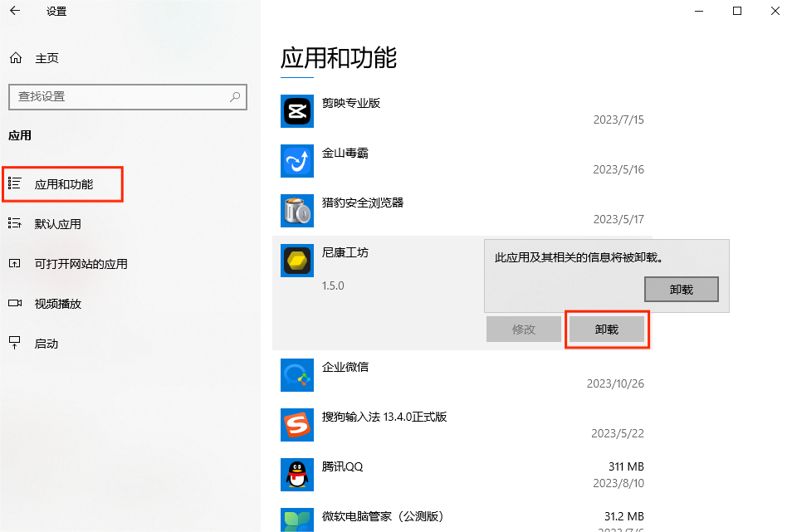Click the highlighted 卸载 button
Screen dimensions: 792x532
tap(607, 329)
